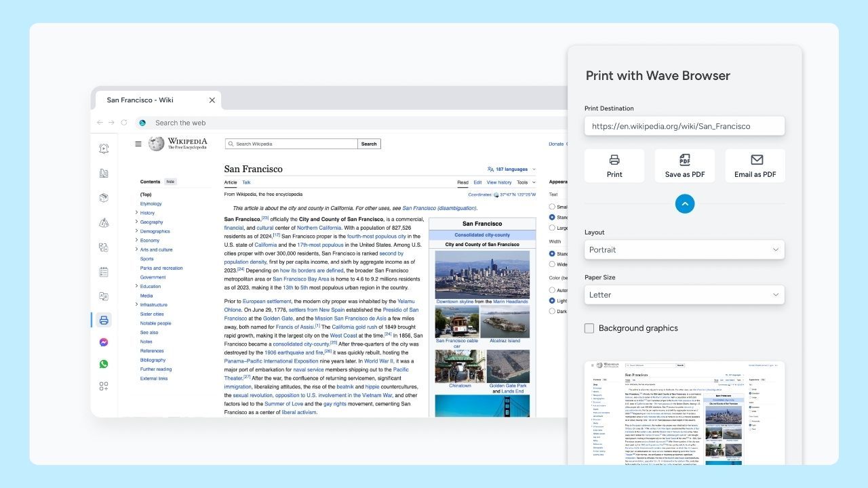Select the printer icon in the sidebar

pyautogui.click(x=104, y=320)
